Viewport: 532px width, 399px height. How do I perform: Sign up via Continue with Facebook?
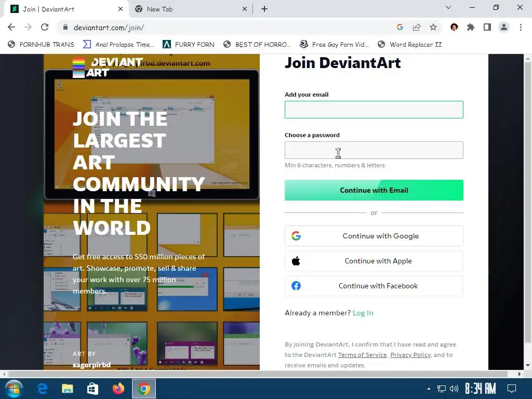374,286
